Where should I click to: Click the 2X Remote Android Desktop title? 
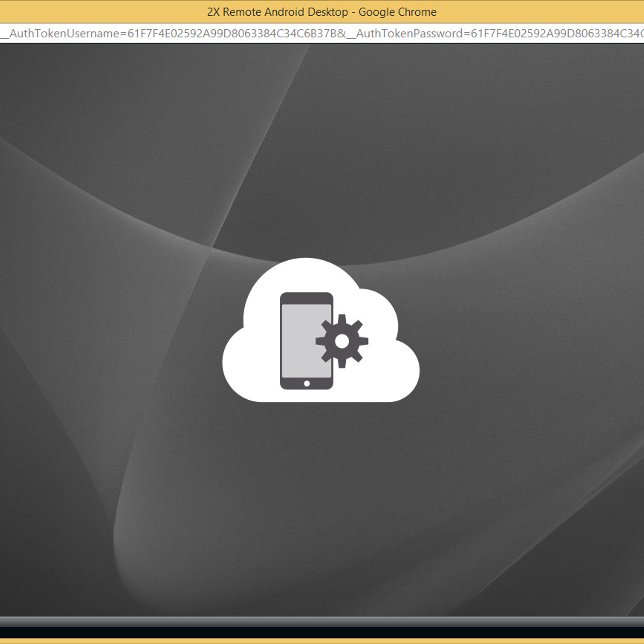pyautogui.click(x=322, y=12)
